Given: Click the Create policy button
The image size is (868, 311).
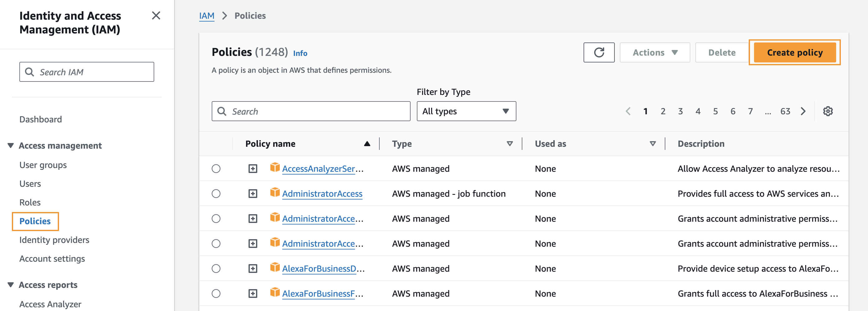Looking at the screenshot, I should click(795, 52).
